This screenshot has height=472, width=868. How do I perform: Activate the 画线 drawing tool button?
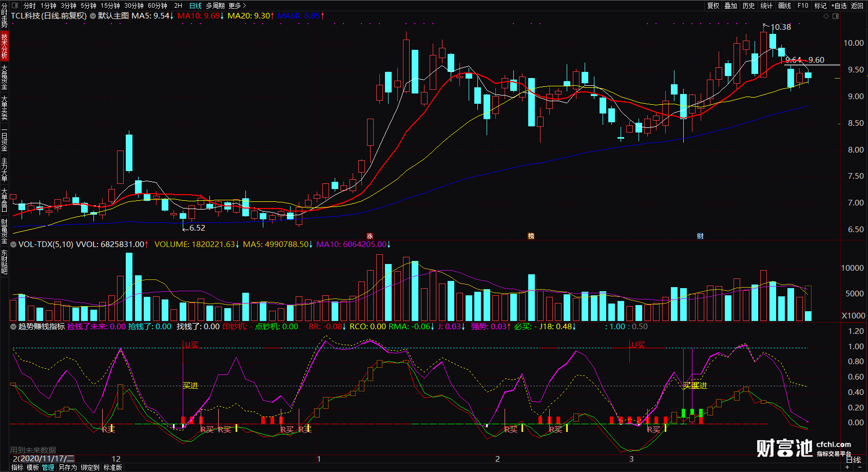(785, 6)
